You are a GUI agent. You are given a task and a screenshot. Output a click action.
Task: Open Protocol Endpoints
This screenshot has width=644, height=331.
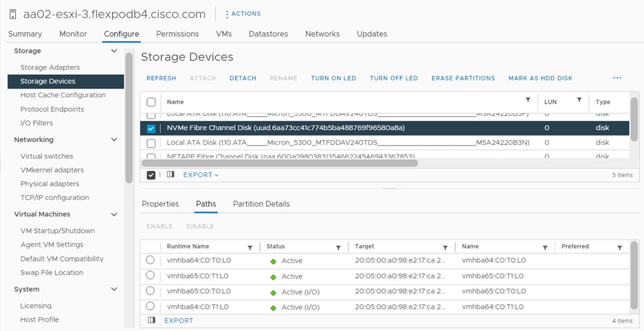point(52,109)
